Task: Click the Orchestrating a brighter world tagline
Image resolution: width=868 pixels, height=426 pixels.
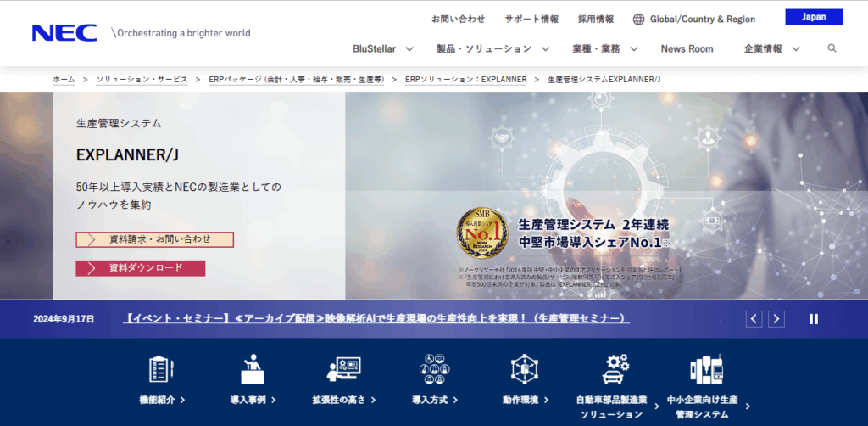Action: click(x=181, y=33)
